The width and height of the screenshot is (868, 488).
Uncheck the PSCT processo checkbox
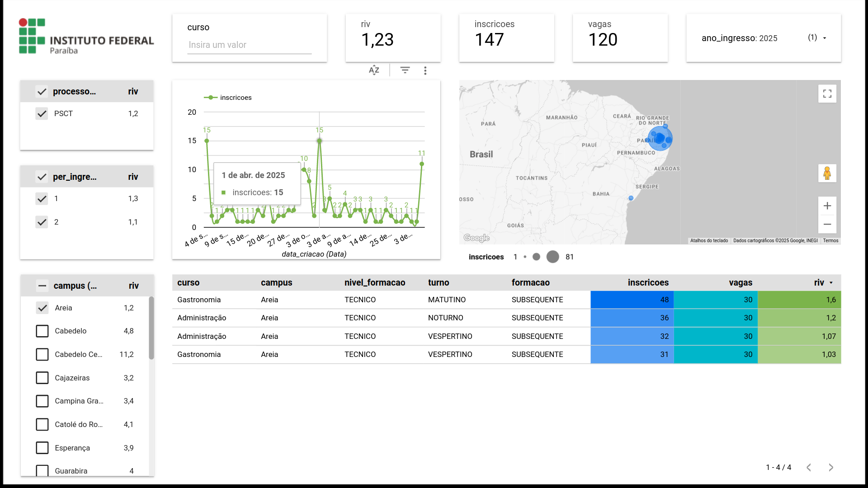[42, 113]
